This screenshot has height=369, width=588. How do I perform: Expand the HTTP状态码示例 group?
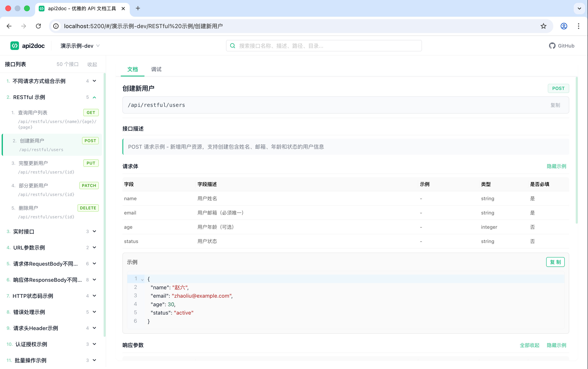pyautogui.click(x=52, y=296)
